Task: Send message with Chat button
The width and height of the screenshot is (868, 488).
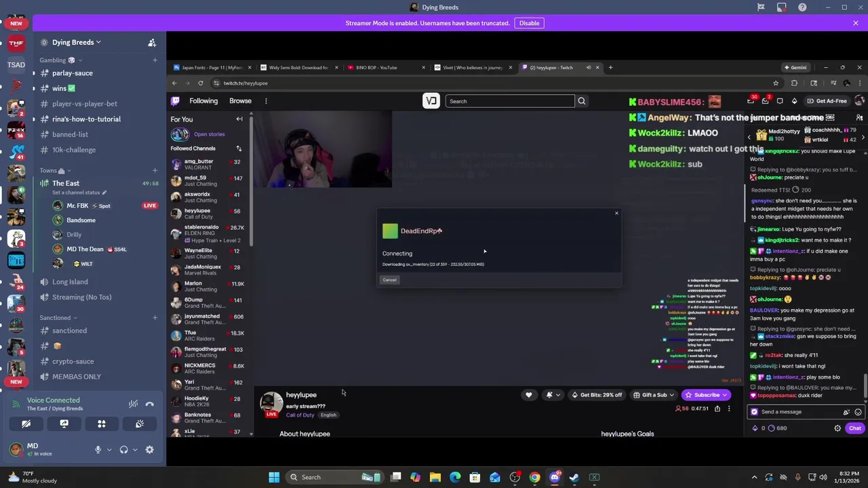Action: pos(855,428)
